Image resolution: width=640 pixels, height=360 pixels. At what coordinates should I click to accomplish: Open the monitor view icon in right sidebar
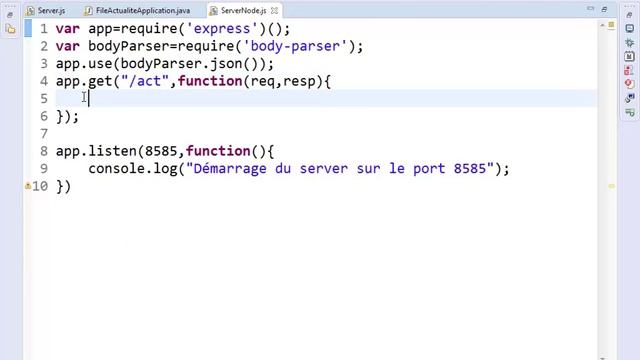coord(629,29)
